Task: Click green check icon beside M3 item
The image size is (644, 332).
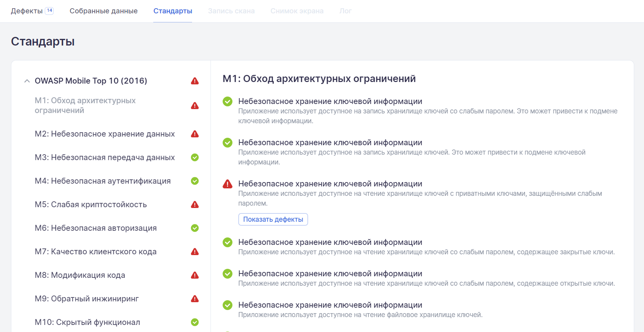Action: [195, 157]
